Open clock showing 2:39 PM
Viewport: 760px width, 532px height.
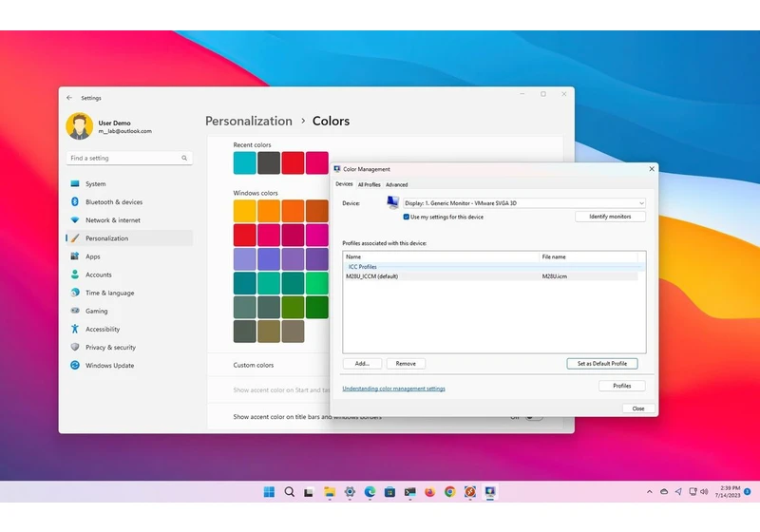[x=729, y=491]
